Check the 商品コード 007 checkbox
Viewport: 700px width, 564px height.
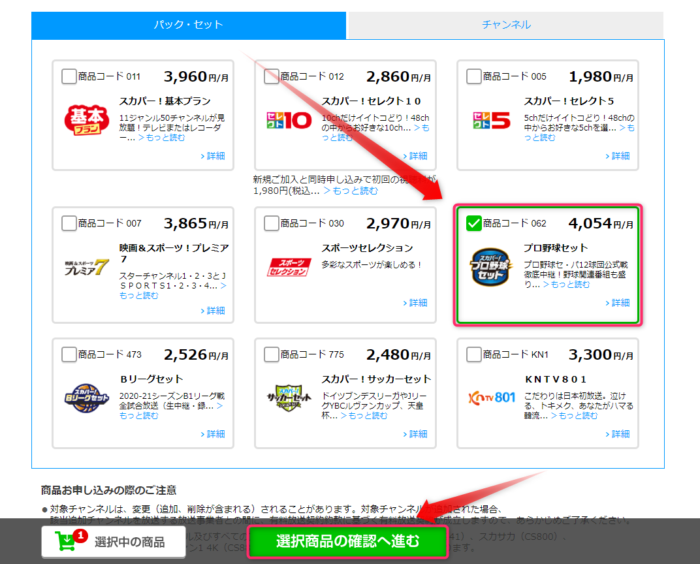[x=69, y=223]
